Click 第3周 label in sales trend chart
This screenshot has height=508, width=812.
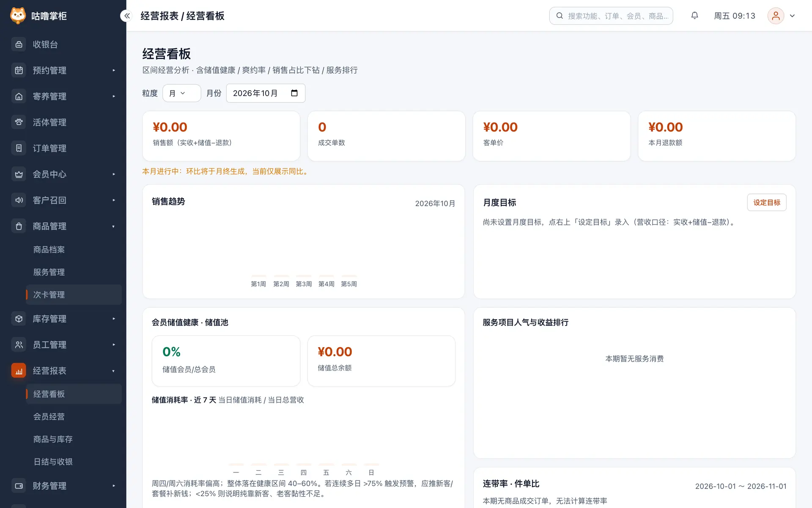tap(304, 284)
